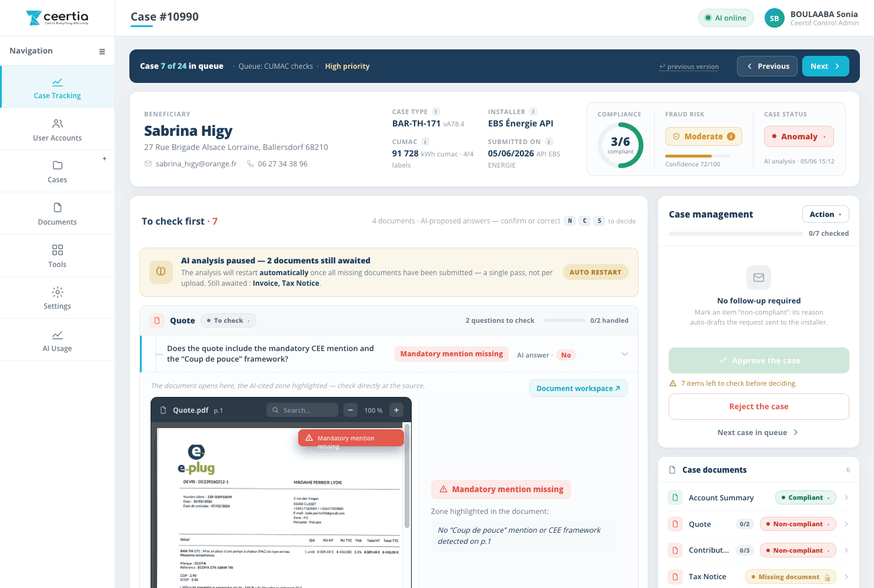Click the Quote 0/2 handled progress bar

[565, 320]
